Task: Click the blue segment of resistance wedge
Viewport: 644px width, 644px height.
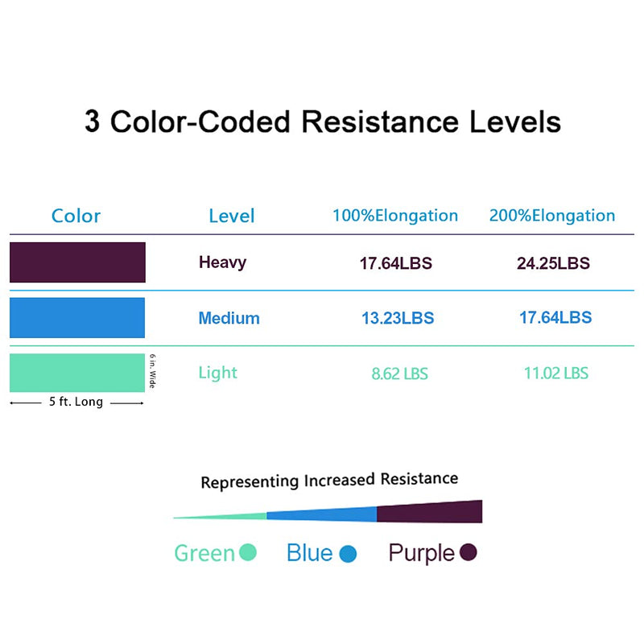Action: pos(322,515)
